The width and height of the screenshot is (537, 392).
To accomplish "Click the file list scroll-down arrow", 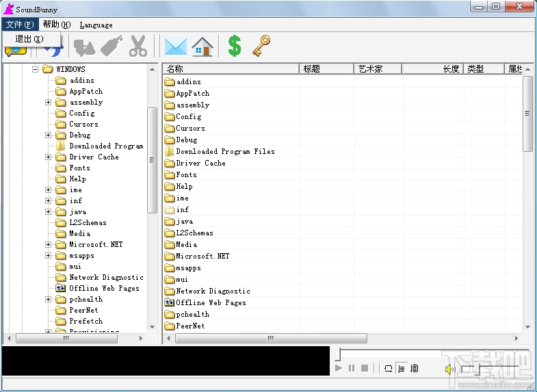I will pyautogui.click(x=527, y=327).
